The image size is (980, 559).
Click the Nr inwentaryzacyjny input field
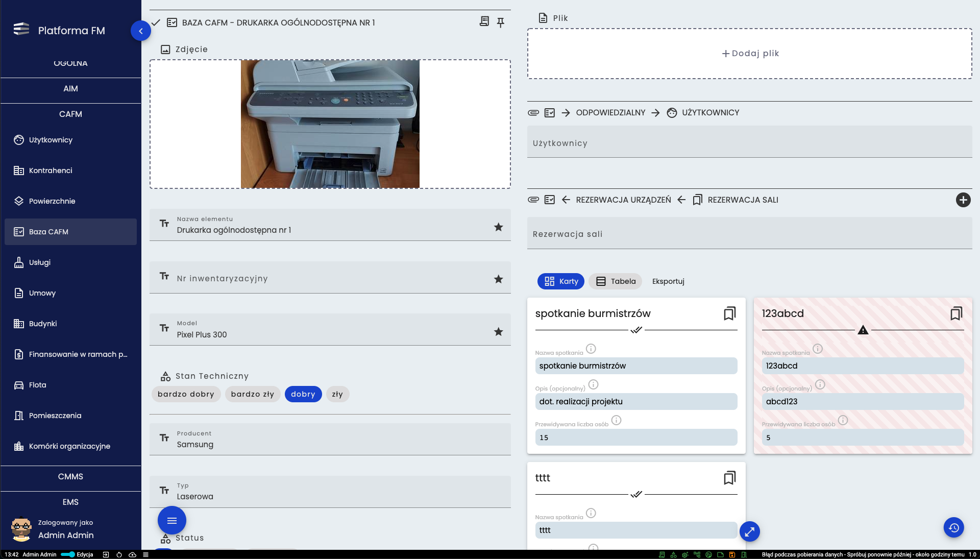[330, 278]
